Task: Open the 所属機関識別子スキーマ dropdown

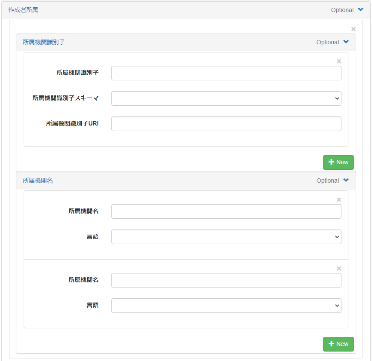Action: coord(226,99)
